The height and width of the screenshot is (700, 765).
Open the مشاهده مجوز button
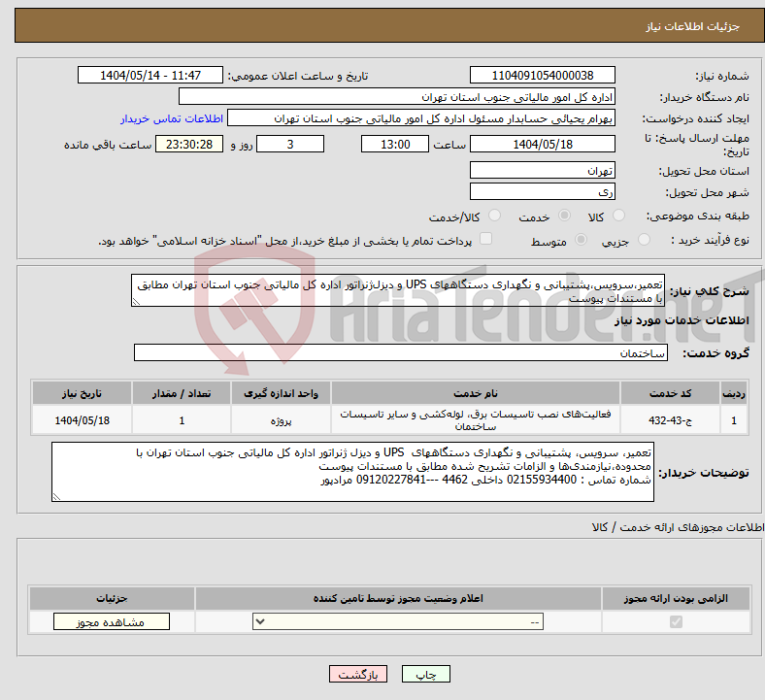[x=112, y=621]
